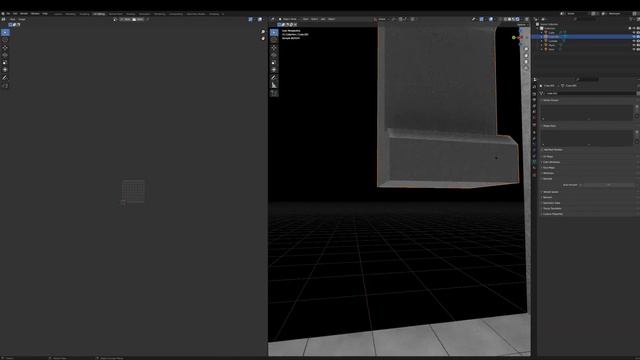640x360 pixels.
Task: Open the File menu
Action: click(8, 13)
